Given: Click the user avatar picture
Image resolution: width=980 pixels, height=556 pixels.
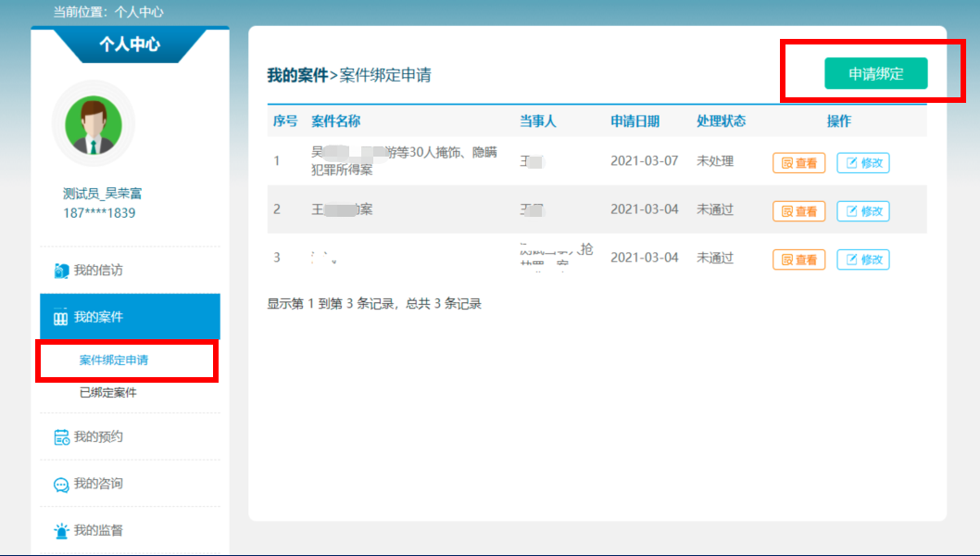Looking at the screenshot, I should [94, 124].
